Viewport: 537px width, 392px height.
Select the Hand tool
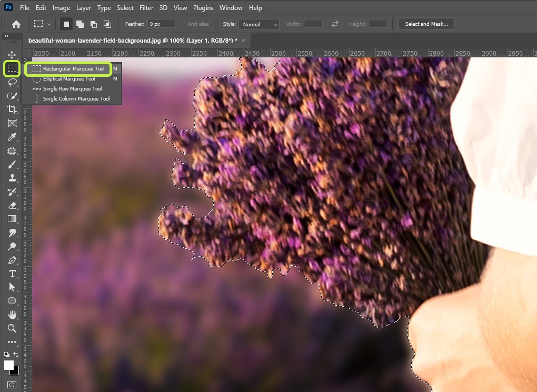[12, 315]
